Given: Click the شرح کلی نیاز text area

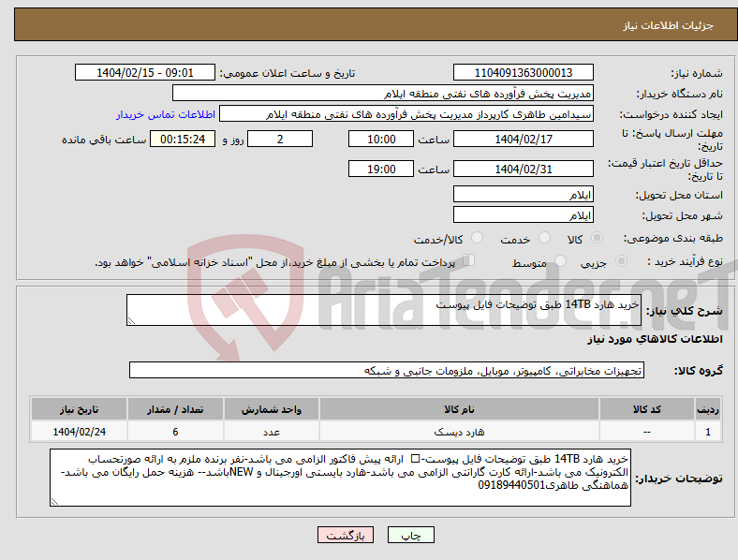Looking at the screenshot, I should point(384,310).
